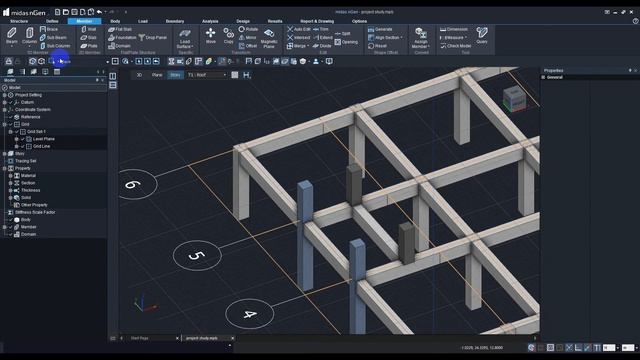Open the Analysis ribbon tab
The width and height of the screenshot is (640, 360).
pyautogui.click(x=210, y=21)
